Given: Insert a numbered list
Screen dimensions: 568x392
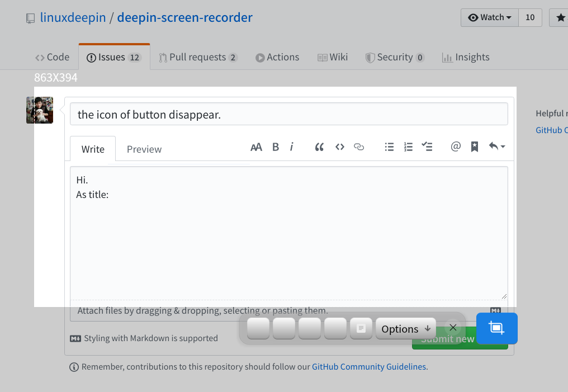Looking at the screenshot, I should 408,147.
